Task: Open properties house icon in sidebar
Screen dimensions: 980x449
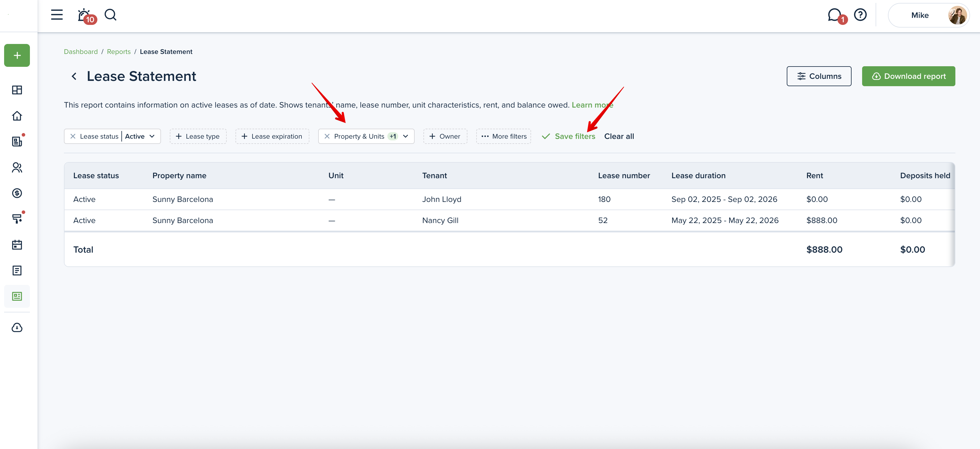Action: point(17,116)
